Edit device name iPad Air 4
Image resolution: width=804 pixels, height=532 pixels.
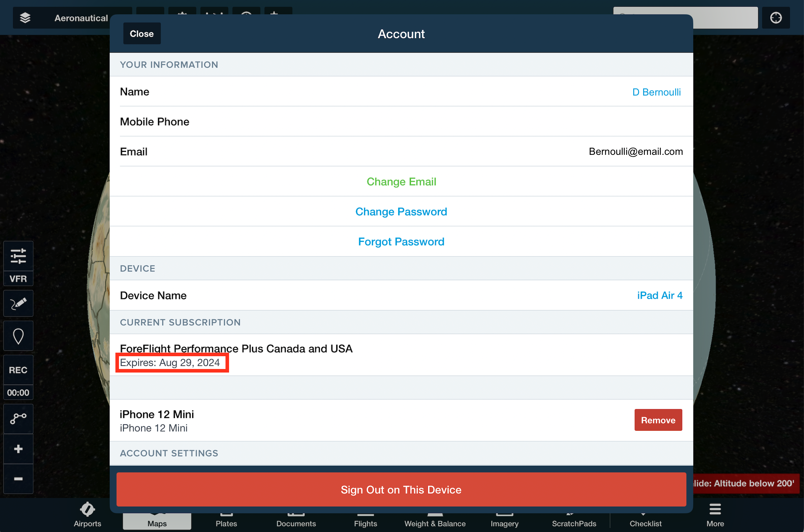coord(660,295)
